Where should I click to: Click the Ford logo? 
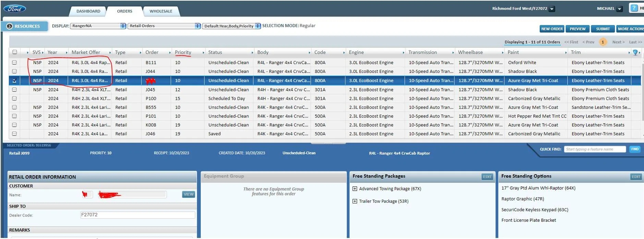tap(15, 9)
